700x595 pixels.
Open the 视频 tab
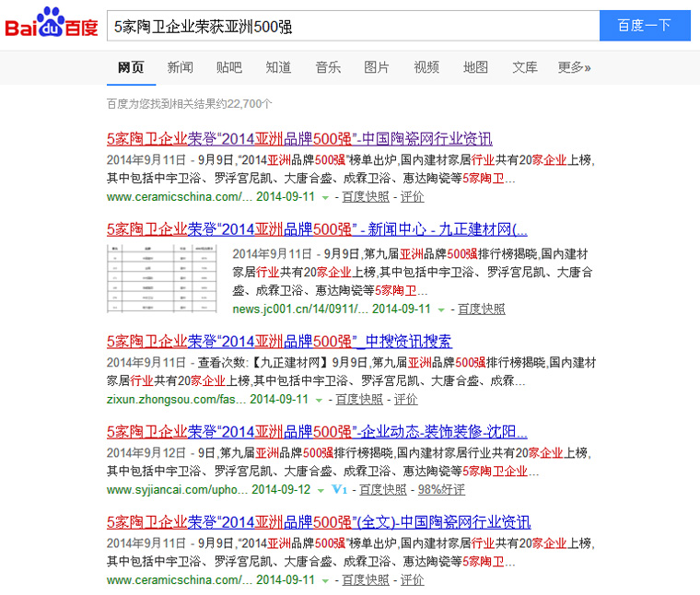(426, 67)
